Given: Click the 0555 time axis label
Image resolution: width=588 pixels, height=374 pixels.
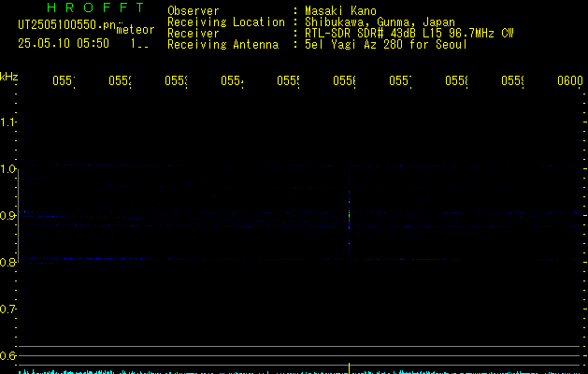Looking at the screenshot, I should (x=288, y=80).
